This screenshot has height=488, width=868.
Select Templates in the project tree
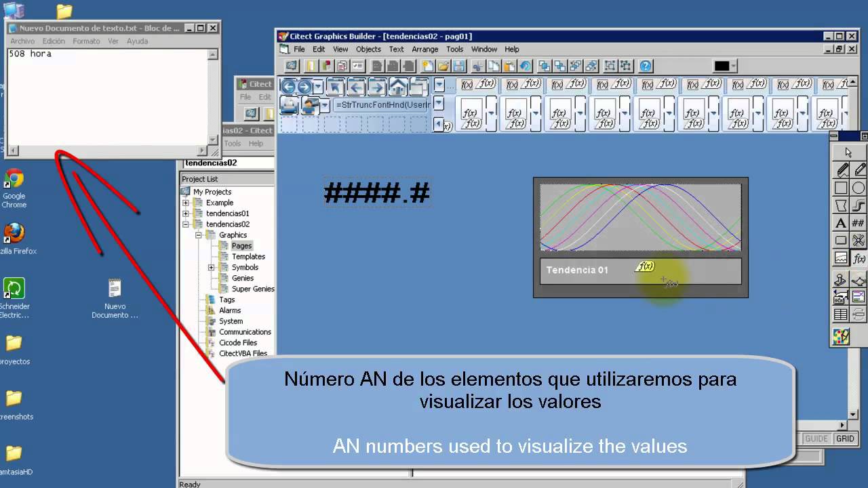pyautogui.click(x=248, y=257)
